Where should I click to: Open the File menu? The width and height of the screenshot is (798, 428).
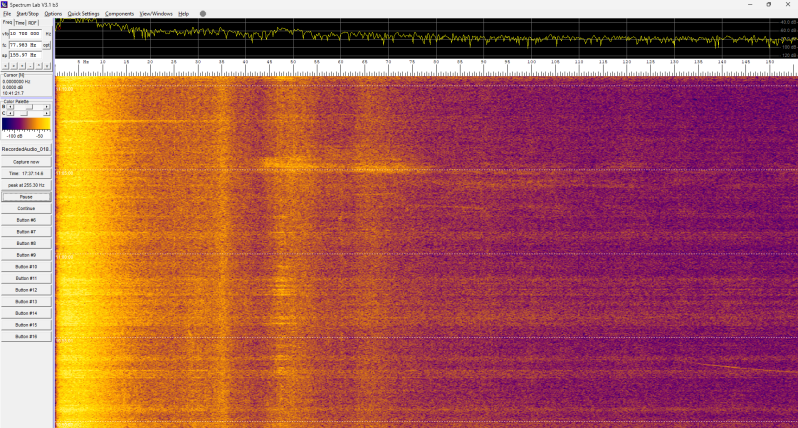[7, 14]
